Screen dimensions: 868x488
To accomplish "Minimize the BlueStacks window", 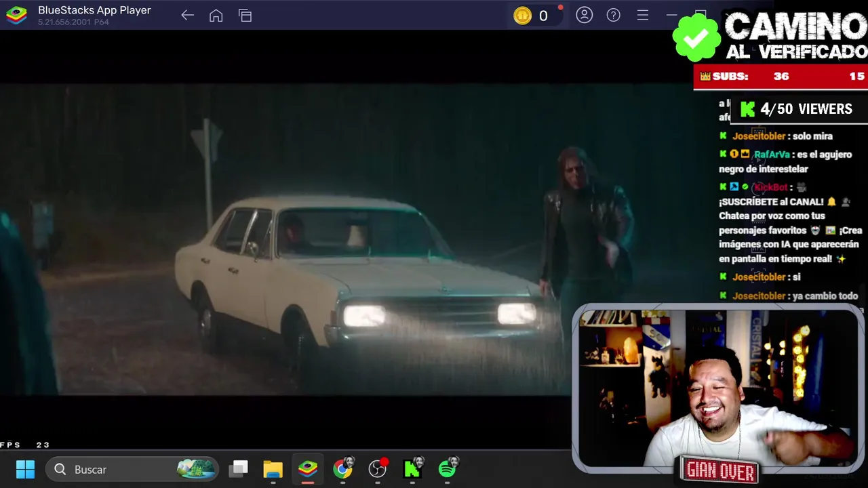I will pos(671,15).
